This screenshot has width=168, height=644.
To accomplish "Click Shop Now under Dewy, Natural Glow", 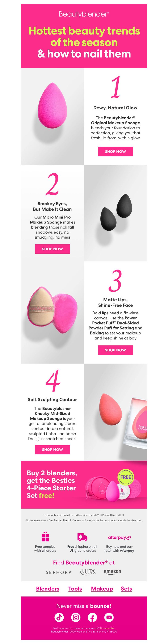I will pyautogui.click(x=115, y=152).
